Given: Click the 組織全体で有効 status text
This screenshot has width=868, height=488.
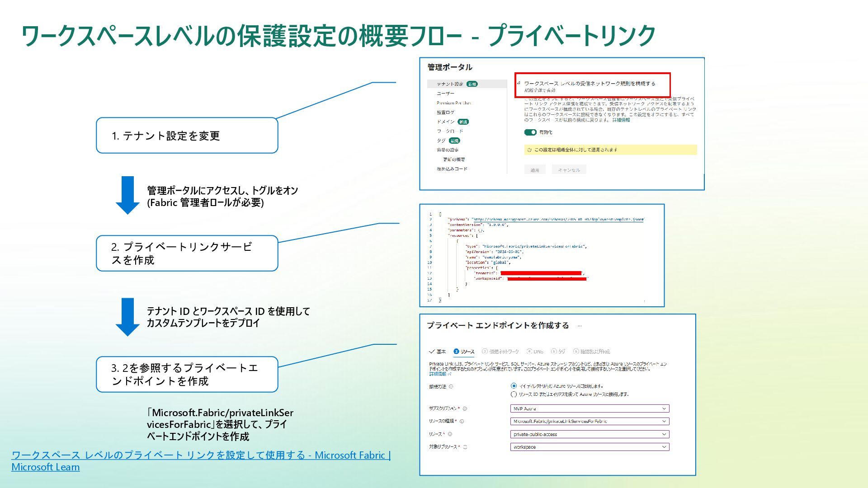Looking at the screenshot, I should [540, 90].
